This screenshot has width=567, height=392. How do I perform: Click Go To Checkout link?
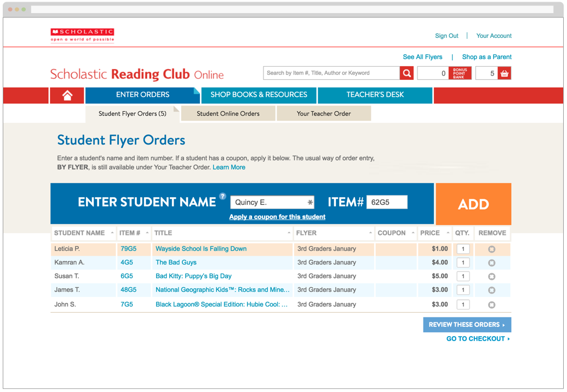478,339
